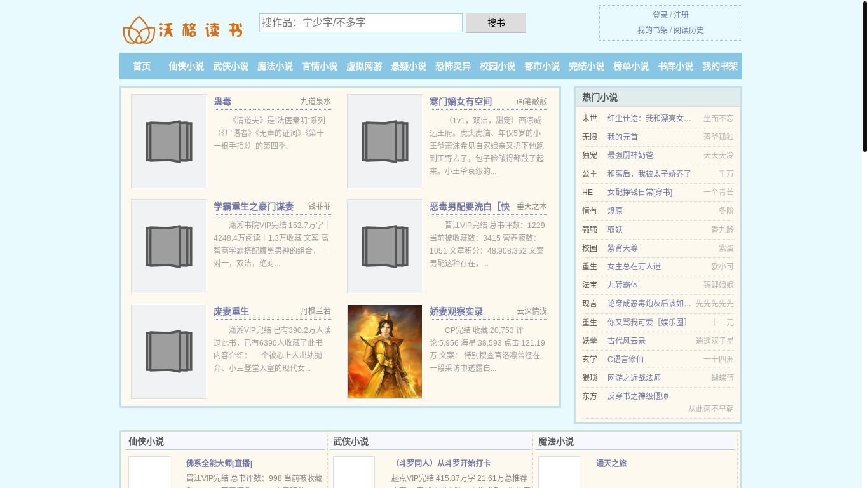This screenshot has height=488, width=868.
Task: Open the 登录 login link
Action: (660, 15)
